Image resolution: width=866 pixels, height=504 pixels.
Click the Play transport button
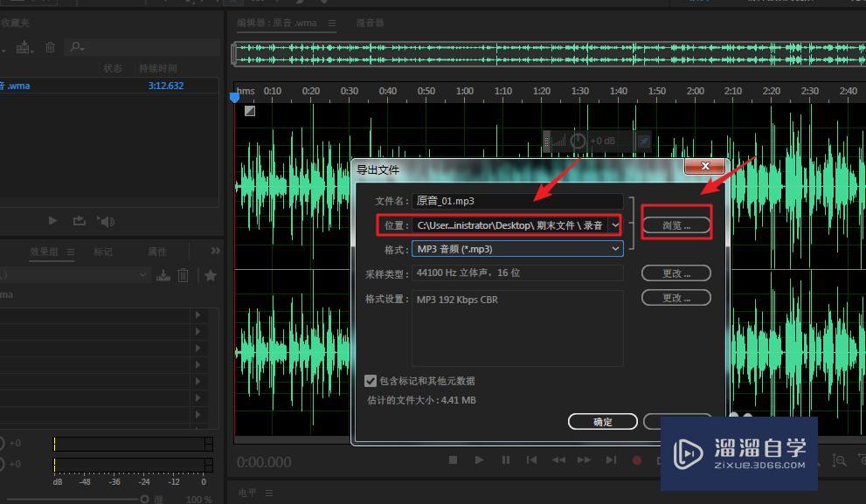coord(479,459)
